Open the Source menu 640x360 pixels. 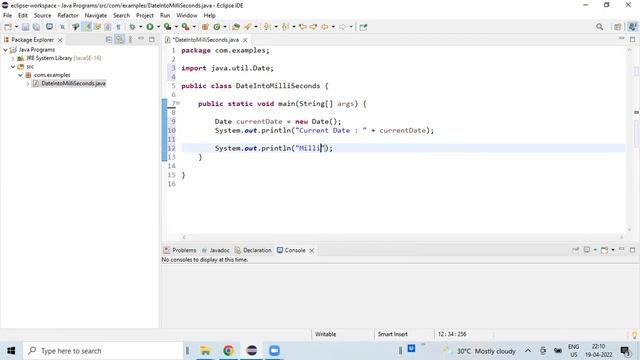tap(42, 16)
